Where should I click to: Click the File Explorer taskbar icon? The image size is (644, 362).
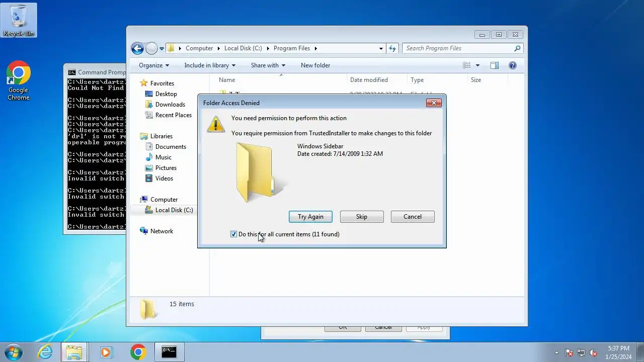click(74, 352)
